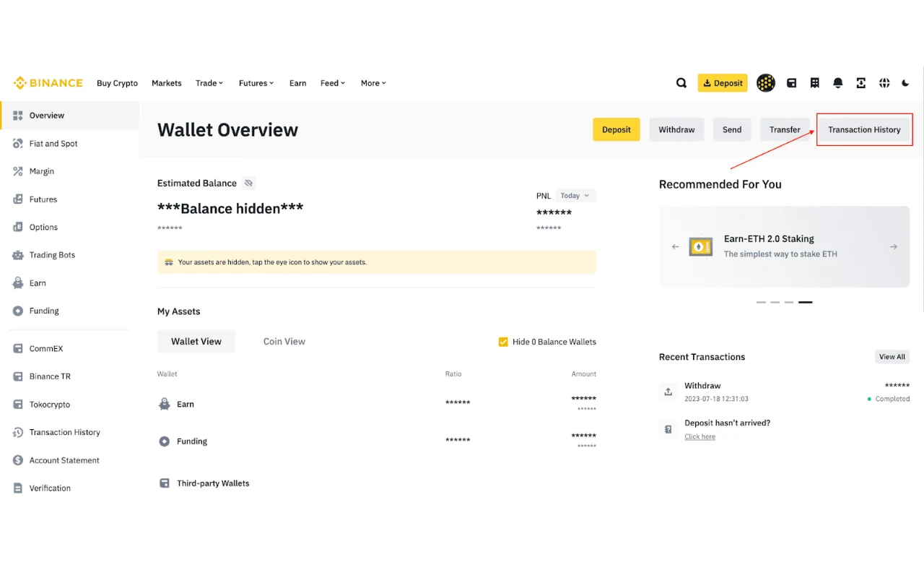The height and width of the screenshot is (578, 924).
Task: Click the Deposit hasn't arrived? text
Action: (x=728, y=423)
